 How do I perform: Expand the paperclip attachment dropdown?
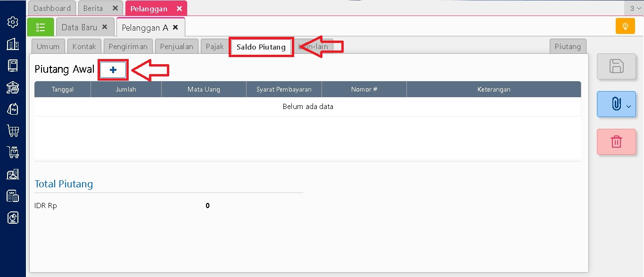pyautogui.click(x=628, y=105)
